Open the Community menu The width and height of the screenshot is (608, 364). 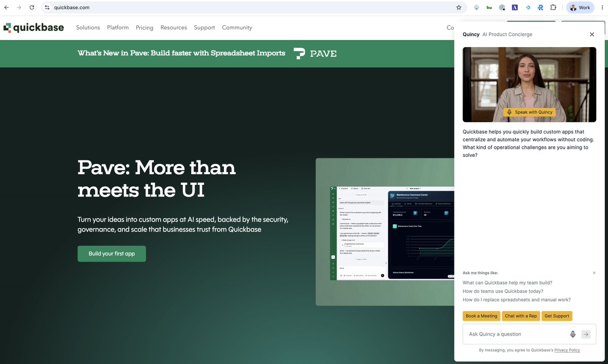point(237,27)
